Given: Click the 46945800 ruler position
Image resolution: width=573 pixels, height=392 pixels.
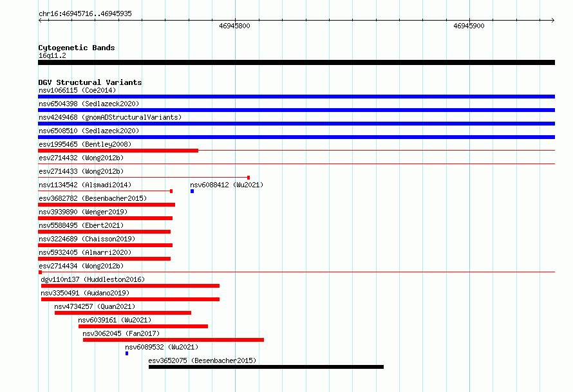Looking at the screenshot, I should (x=234, y=26).
